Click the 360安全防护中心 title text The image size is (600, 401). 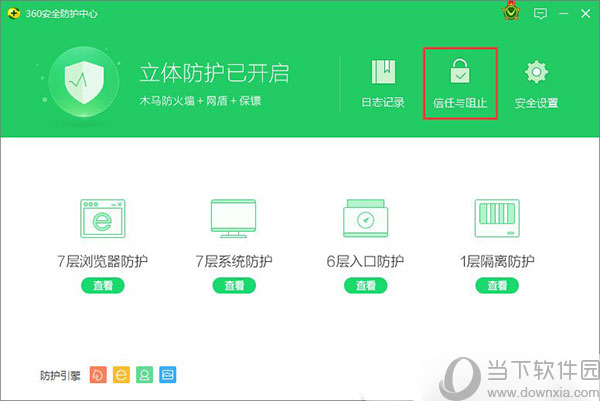click(x=62, y=14)
